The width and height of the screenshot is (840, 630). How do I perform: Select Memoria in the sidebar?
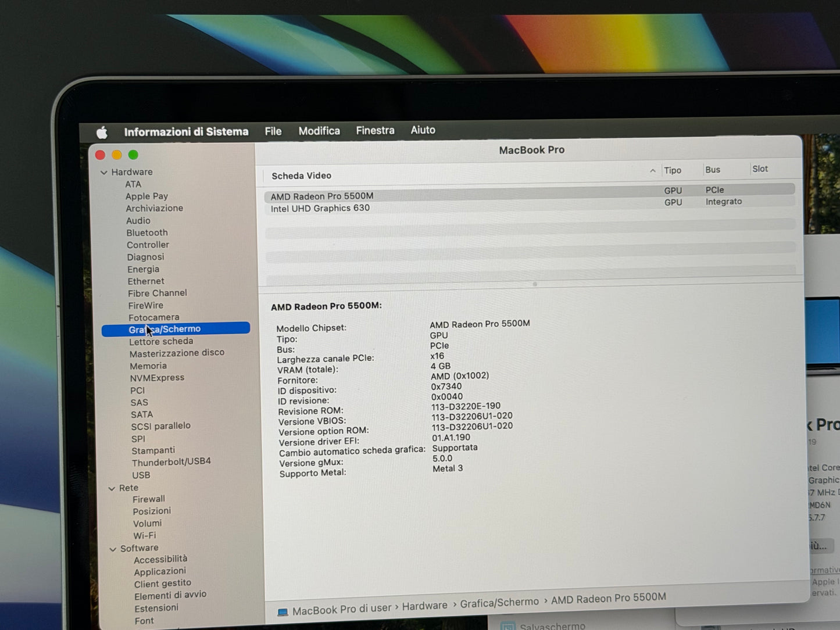tap(148, 366)
